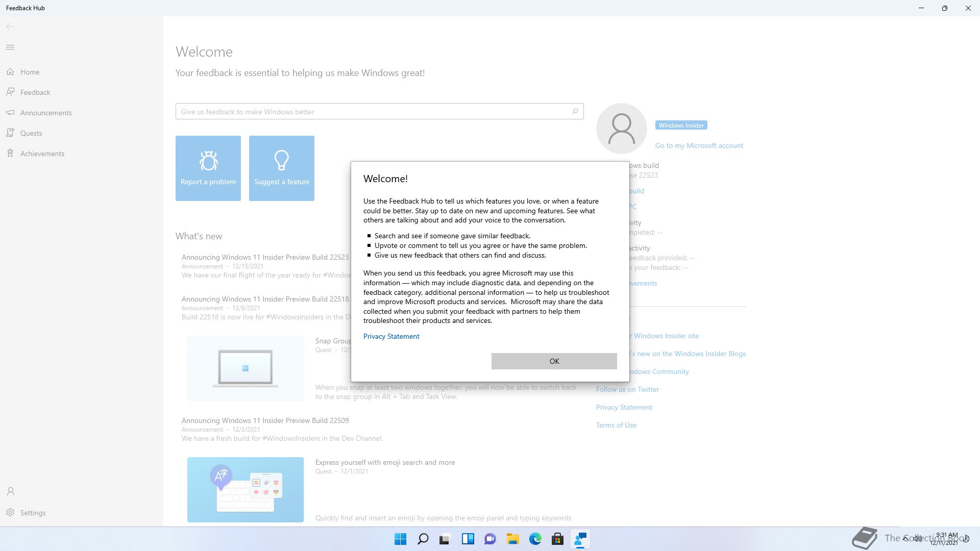This screenshot has width=980, height=551.
Task: Open Terms of Use link
Action: coord(616,425)
